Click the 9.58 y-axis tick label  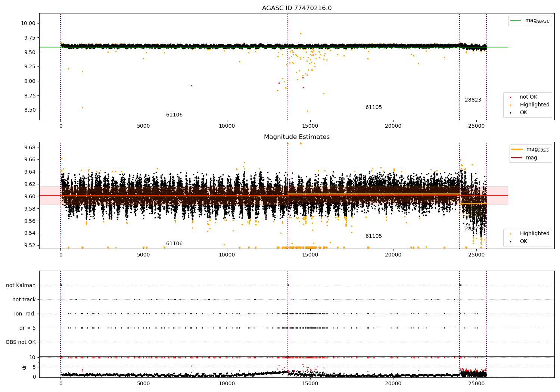pyautogui.click(x=29, y=209)
